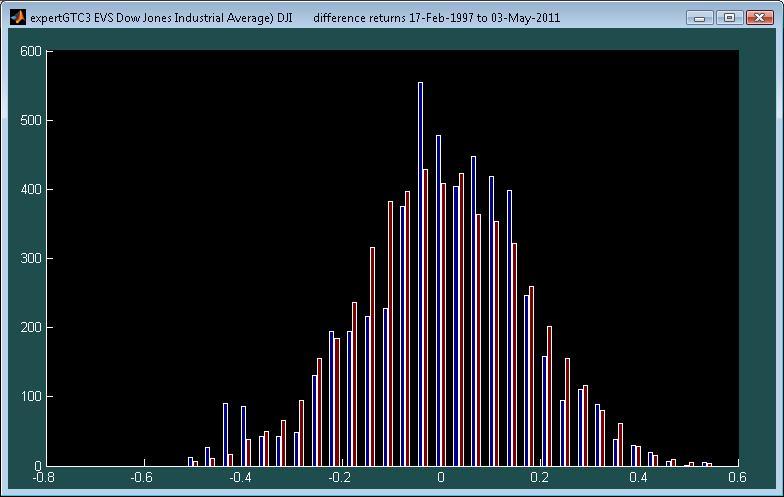The height and width of the screenshot is (497, 784).
Task: Click the window title text 'difference returns 17-Feb-1997 to 03-May-2011'
Action: 436,18
